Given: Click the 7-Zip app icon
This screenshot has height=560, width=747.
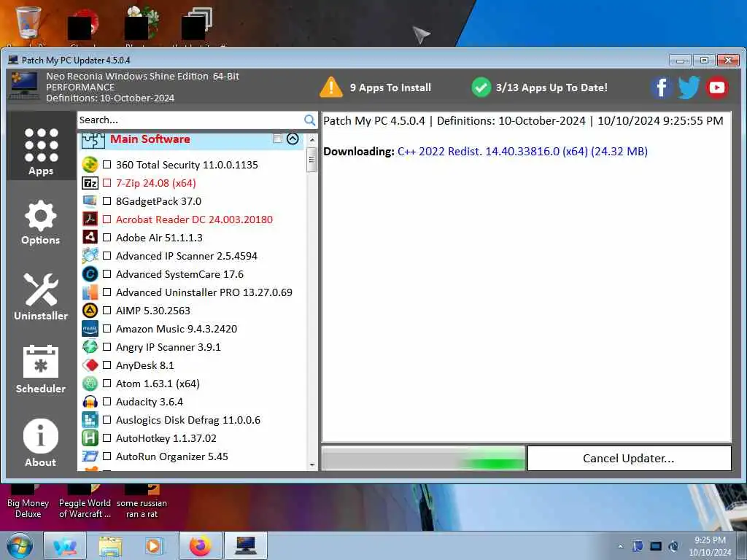Looking at the screenshot, I should (90, 183).
